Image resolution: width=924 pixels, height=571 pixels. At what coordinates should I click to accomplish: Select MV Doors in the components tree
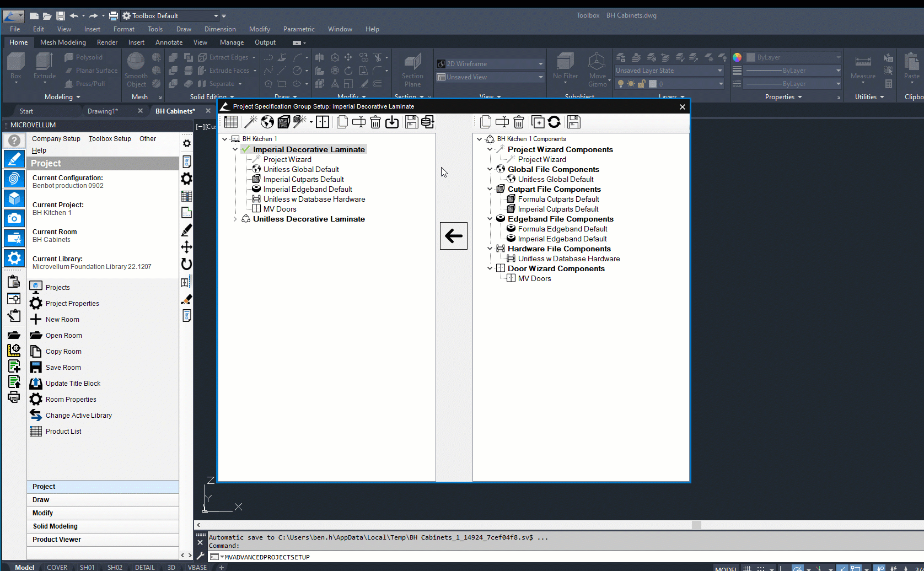pyautogui.click(x=534, y=278)
